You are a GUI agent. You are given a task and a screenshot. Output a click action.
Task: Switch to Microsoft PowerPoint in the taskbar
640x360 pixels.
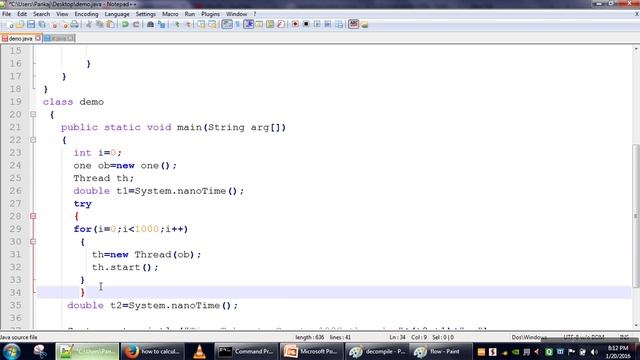pyautogui.click(x=311, y=351)
